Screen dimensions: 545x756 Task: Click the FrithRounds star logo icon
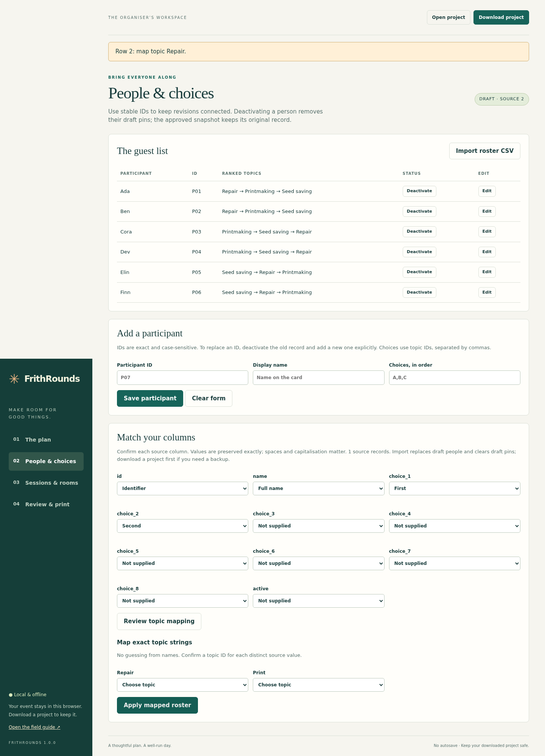click(14, 379)
